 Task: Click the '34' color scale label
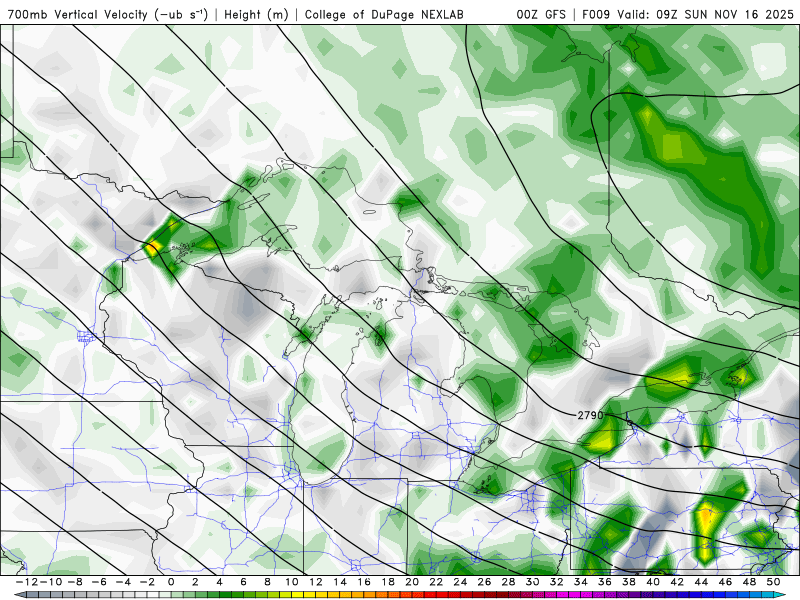click(x=581, y=582)
